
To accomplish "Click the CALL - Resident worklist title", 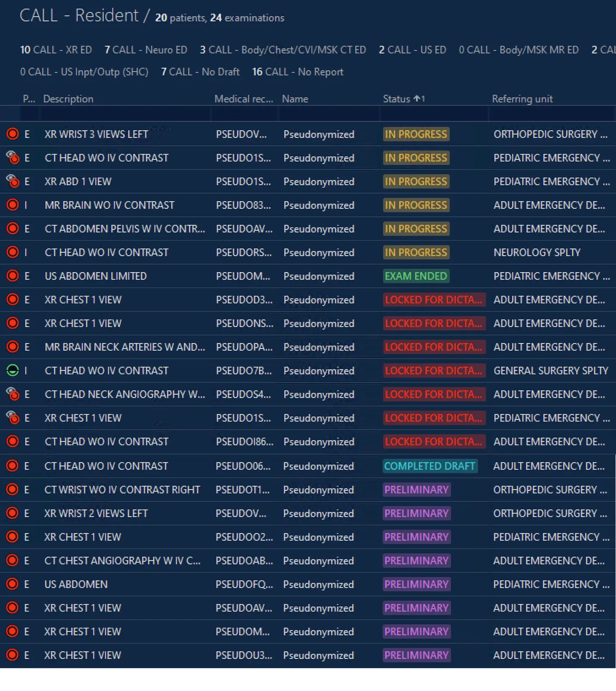I will [79, 16].
